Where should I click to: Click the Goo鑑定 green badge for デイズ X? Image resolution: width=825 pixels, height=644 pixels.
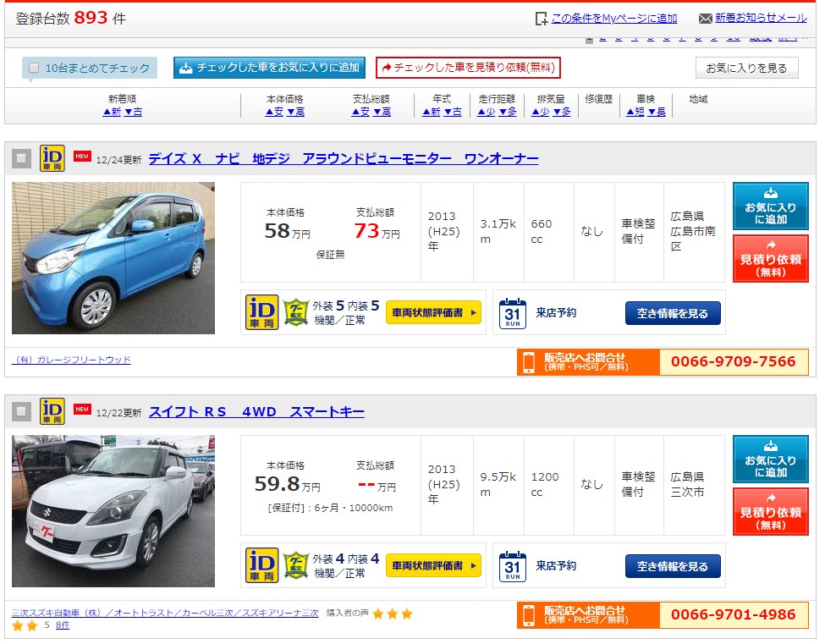point(295,312)
